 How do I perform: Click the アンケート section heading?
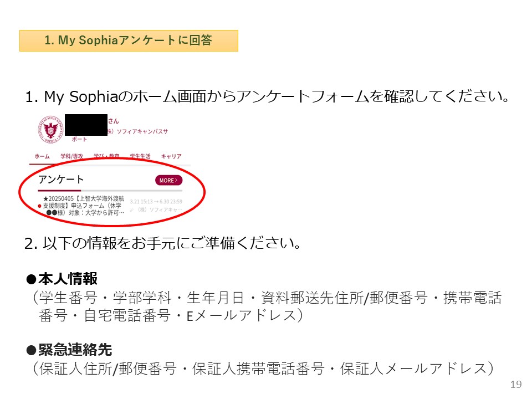click(62, 180)
